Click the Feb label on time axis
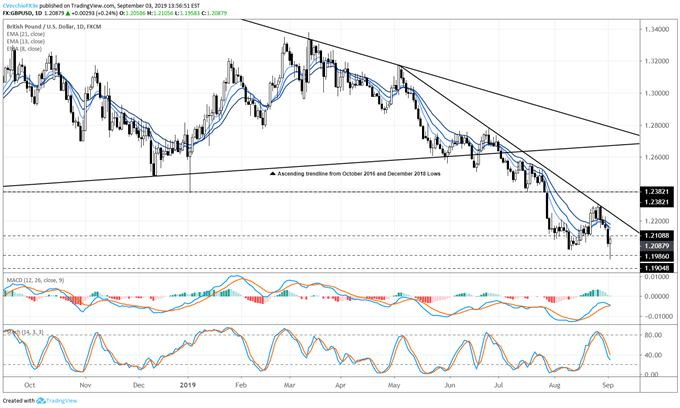This screenshot has width=680, height=408. 241,385
